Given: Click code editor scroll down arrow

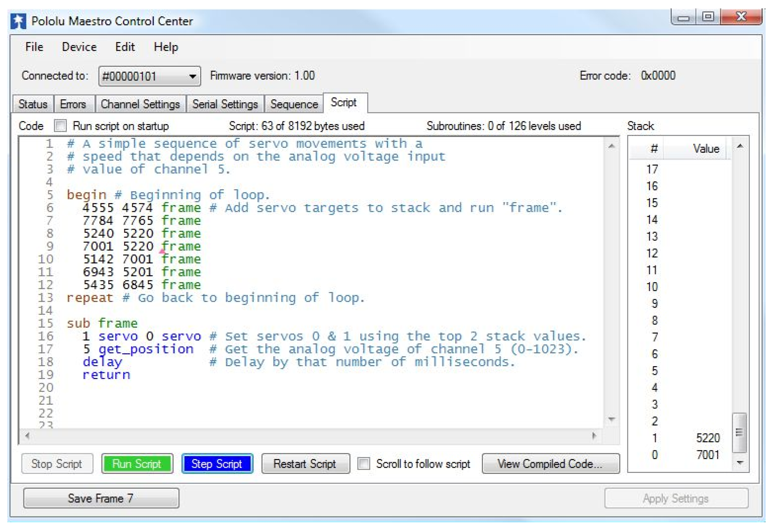Looking at the screenshot, I should click(611, 418).
